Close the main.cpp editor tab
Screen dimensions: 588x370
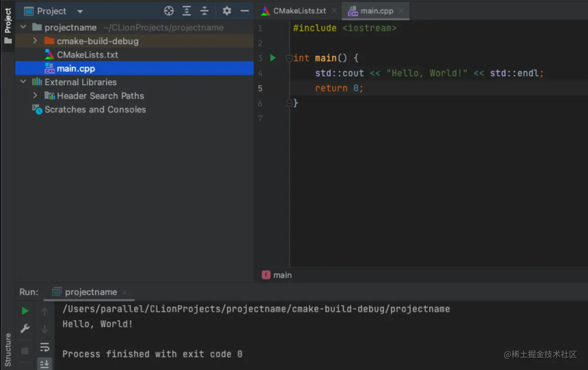401,11
